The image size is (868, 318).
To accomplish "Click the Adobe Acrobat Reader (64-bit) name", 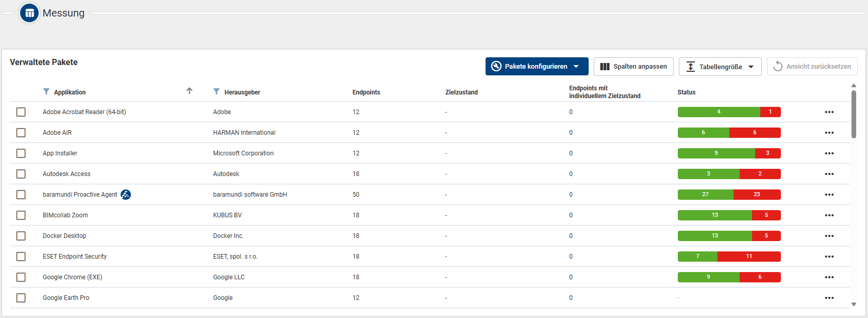I will coord(84,112).
